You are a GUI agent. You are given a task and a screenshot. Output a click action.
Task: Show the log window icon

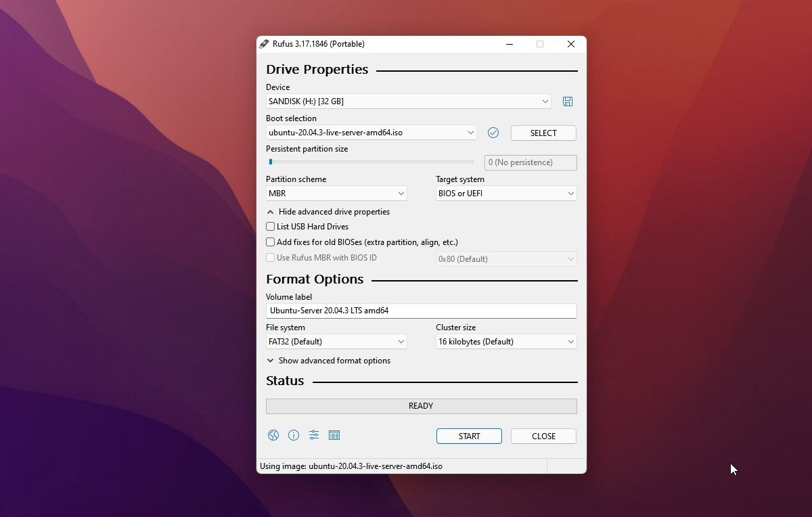click(x=334, y=435)
